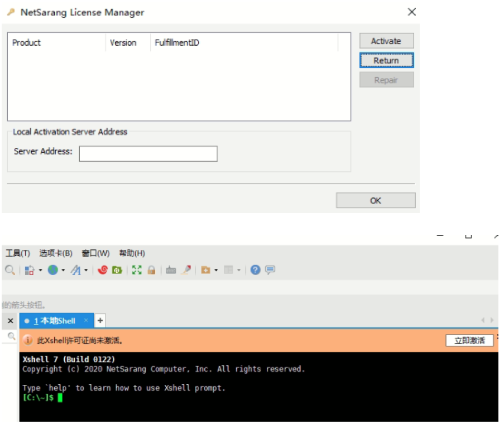The width and height of the screenshot is (504, 444).
Task: Expand the dropdown arrow beside font icon
Action: tap(86, 271)
